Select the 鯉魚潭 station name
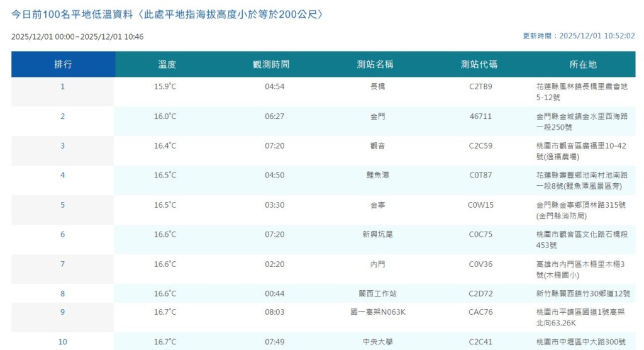Image resolution: width=644 pixels, height=350 pixels. coord(378,176)
